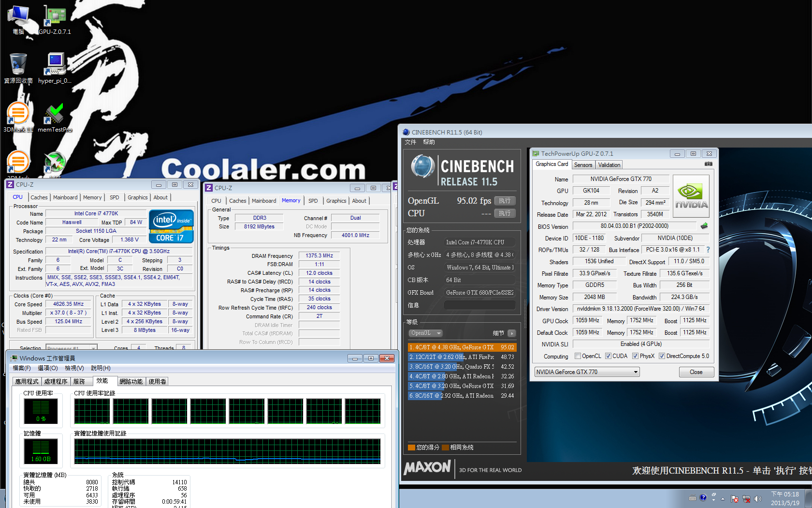Viewport: 812px width, 508px height.
Task: Click the left CPU-Z title bar Z icon
Action: tap(10, 184)
